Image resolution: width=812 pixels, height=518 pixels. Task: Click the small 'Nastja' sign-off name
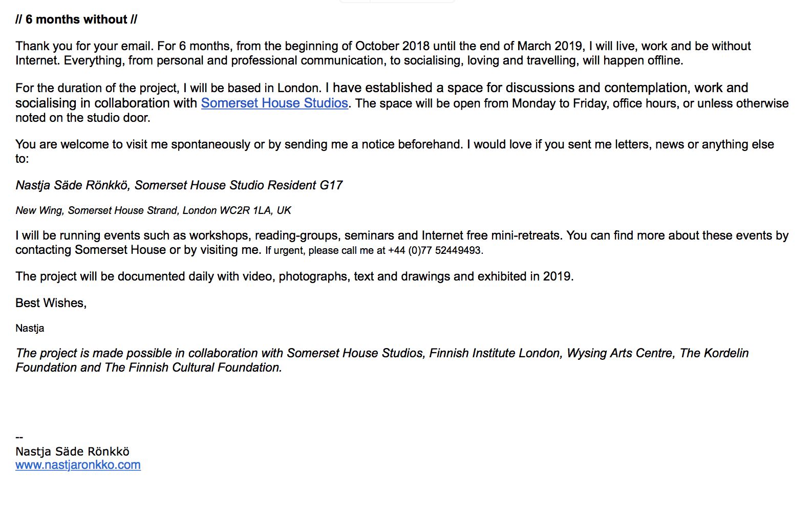click(30, 328)
